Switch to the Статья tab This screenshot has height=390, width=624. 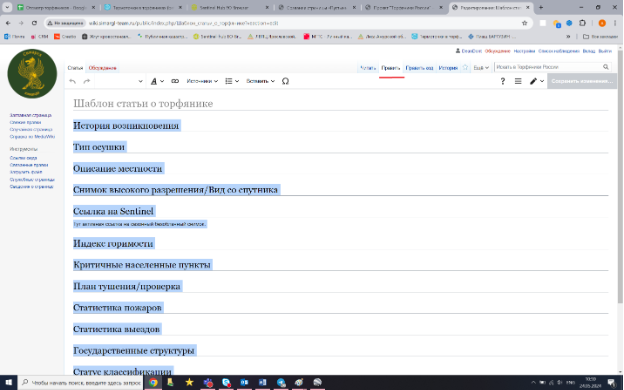coord(75,68)
